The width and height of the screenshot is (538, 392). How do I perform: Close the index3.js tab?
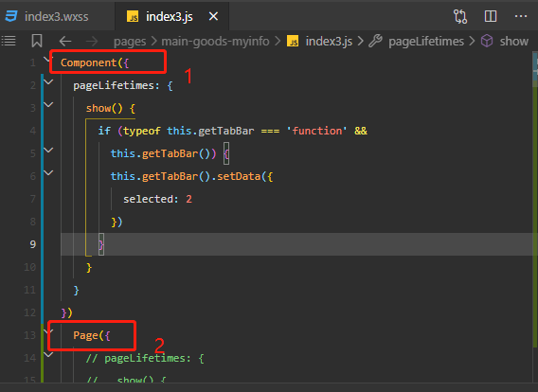(213, 16)
